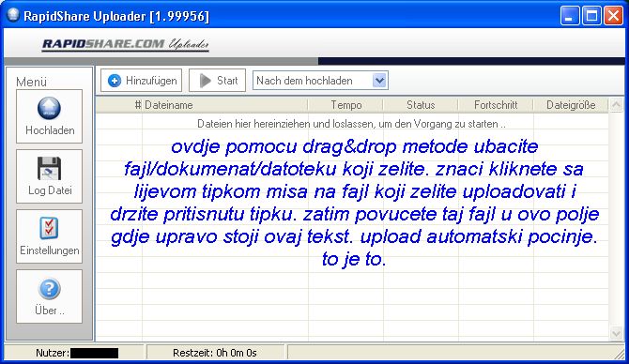Viewport: 629px width, 364px height.
Task: Click the Menü heading
Action: tap(31, 82)
